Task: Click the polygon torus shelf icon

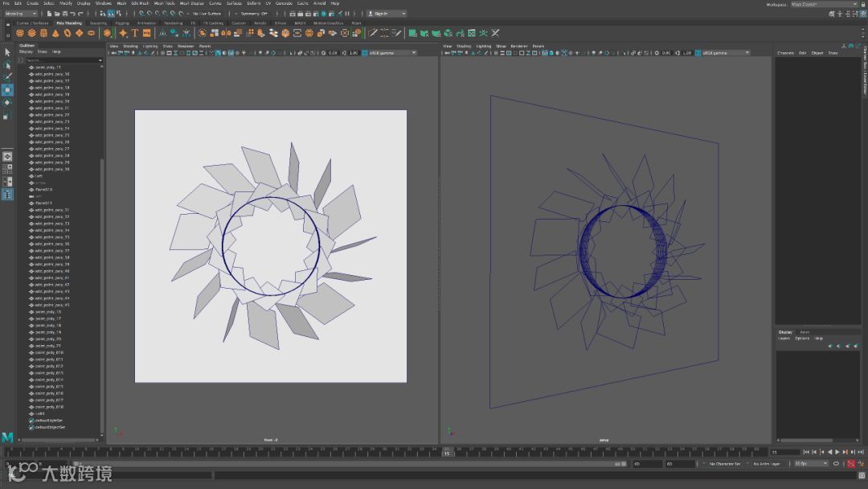Action: click(x=68, y=33)
